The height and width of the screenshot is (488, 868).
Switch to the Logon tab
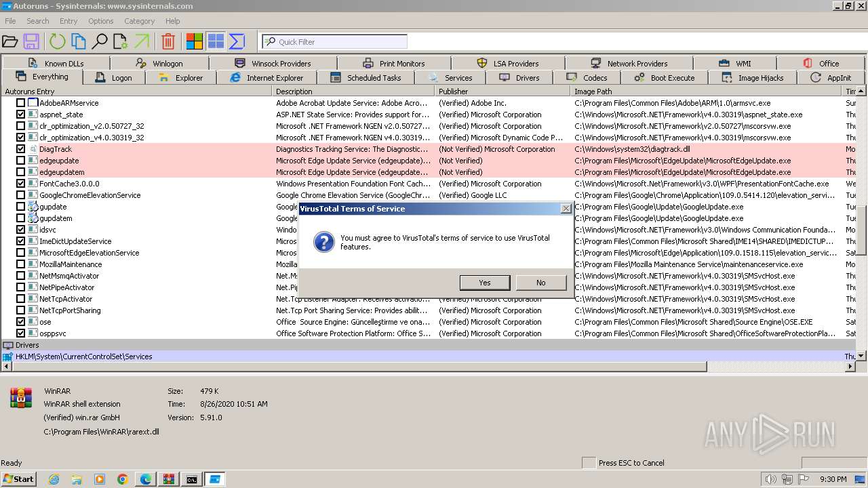tap(114, 78)
